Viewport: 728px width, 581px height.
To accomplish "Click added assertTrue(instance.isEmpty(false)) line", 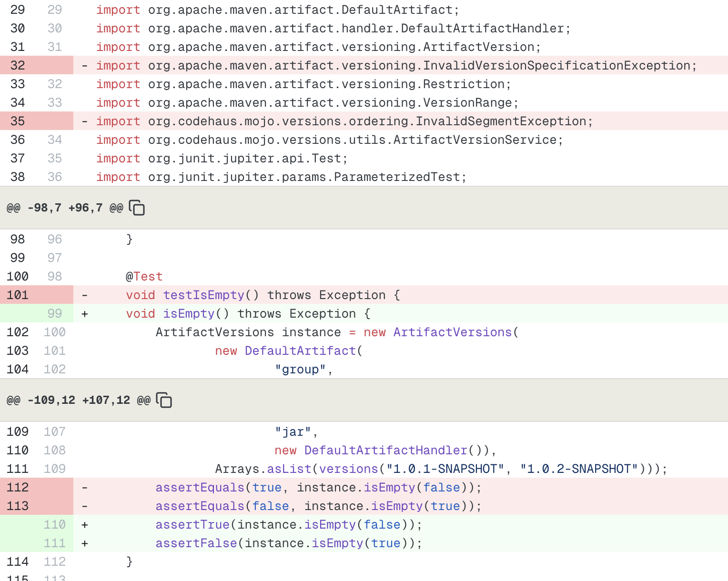I will point(289,524).
